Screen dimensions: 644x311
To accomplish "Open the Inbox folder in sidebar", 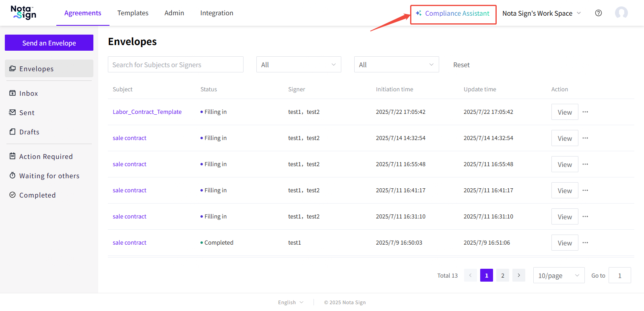I will (x=28, y=93).
